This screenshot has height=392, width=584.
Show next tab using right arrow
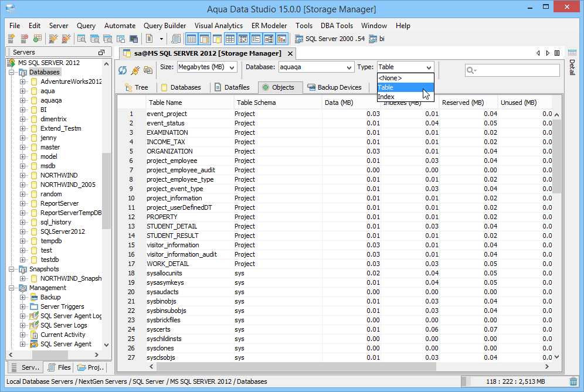pyautogui.click(x=548, y=53)
